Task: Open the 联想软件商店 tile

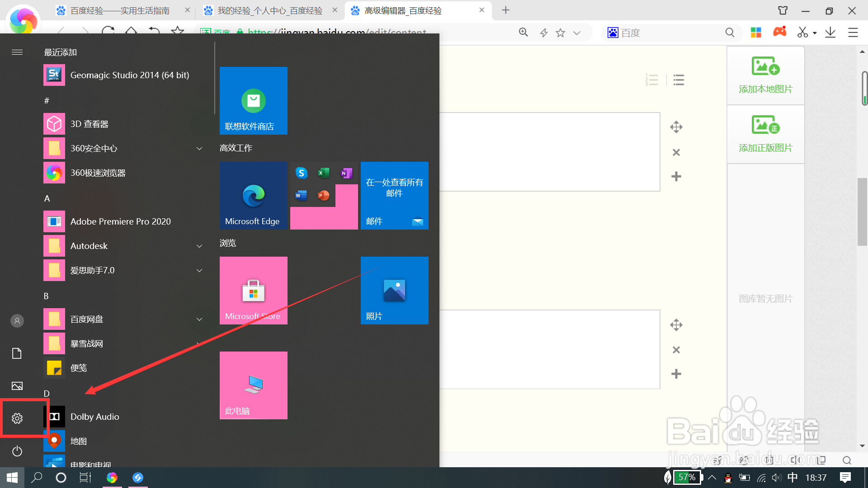Action: click(253, 100)
